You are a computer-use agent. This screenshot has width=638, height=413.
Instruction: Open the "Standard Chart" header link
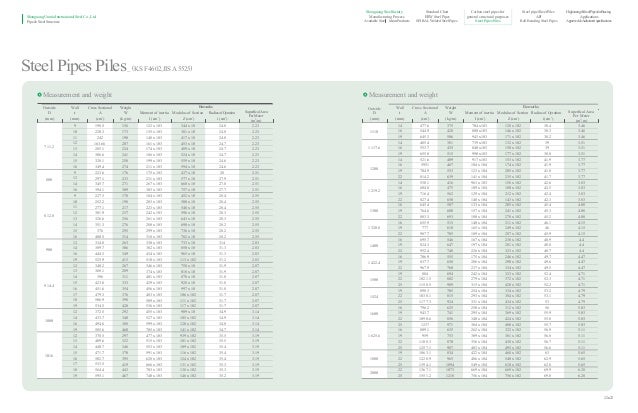point(437,12)
